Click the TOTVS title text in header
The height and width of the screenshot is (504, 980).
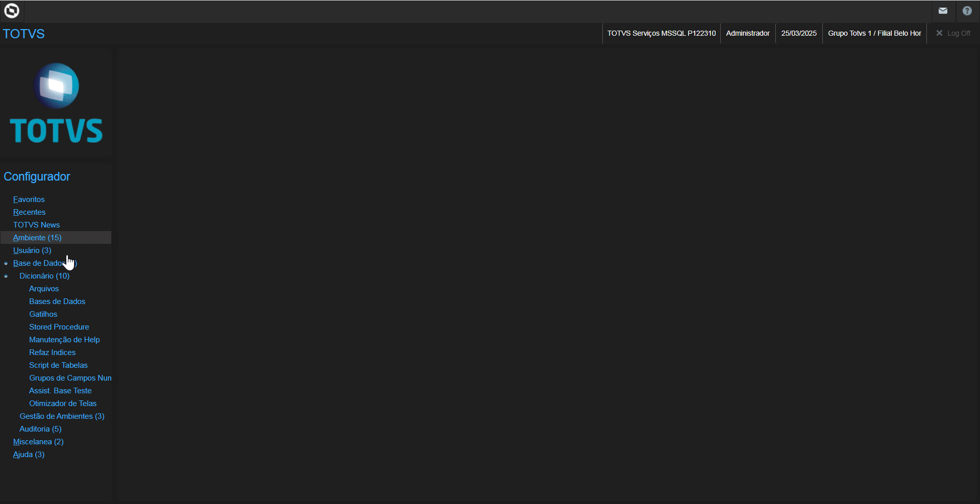pyautogui.click(x=23, y=34)
